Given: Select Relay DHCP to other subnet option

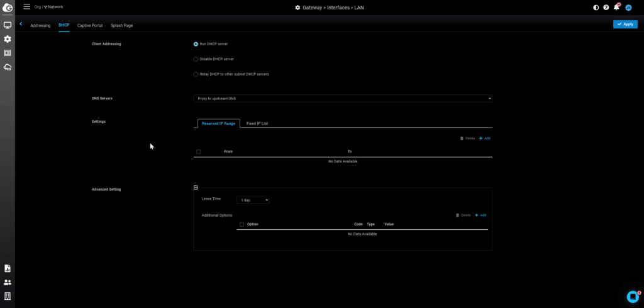Looking at the screenshot, I should (x=196, y=74).
